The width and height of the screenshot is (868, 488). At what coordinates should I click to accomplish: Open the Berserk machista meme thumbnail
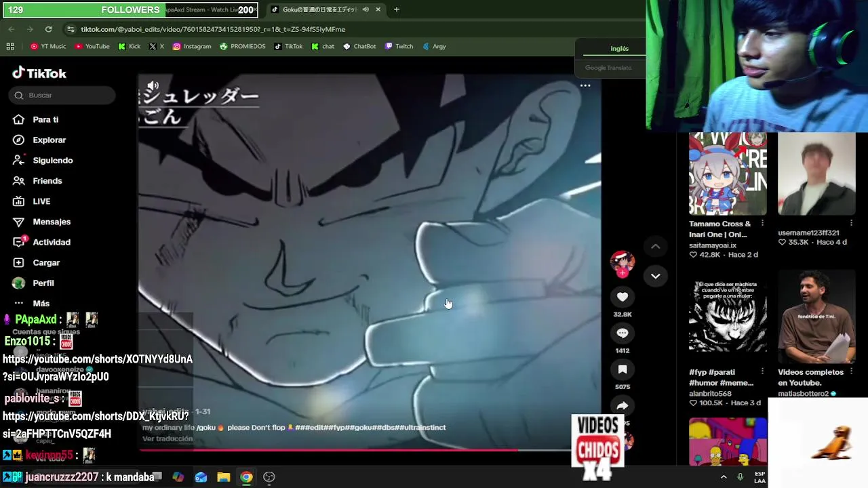click(x=728, y=317)
